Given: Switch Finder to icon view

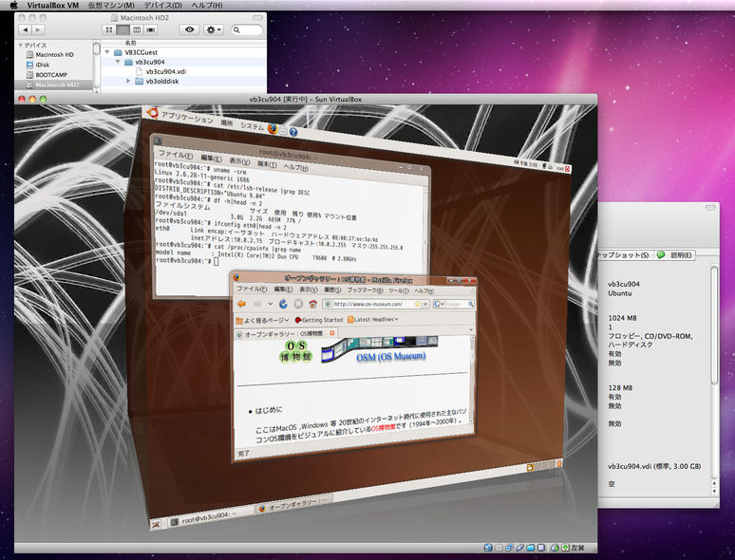Looking at the screenshot, I should click(109, 29).
